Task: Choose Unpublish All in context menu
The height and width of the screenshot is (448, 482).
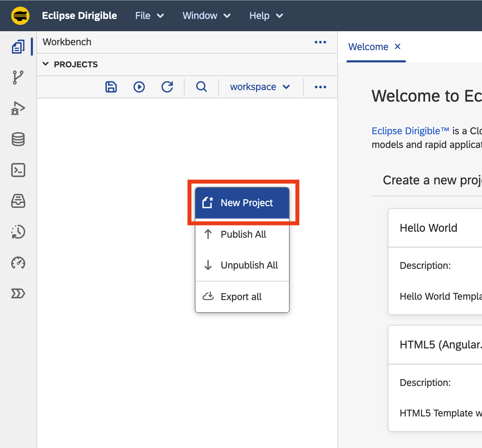Action: [242, 265]
